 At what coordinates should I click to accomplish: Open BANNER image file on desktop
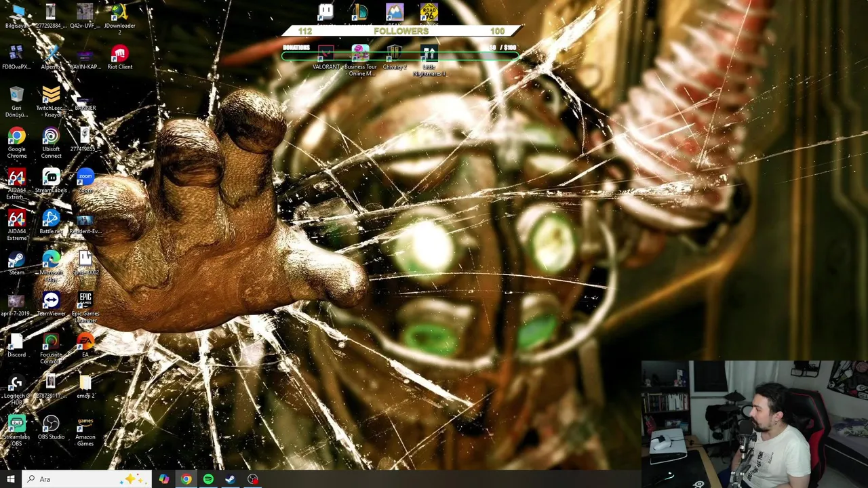coord(85,102)
